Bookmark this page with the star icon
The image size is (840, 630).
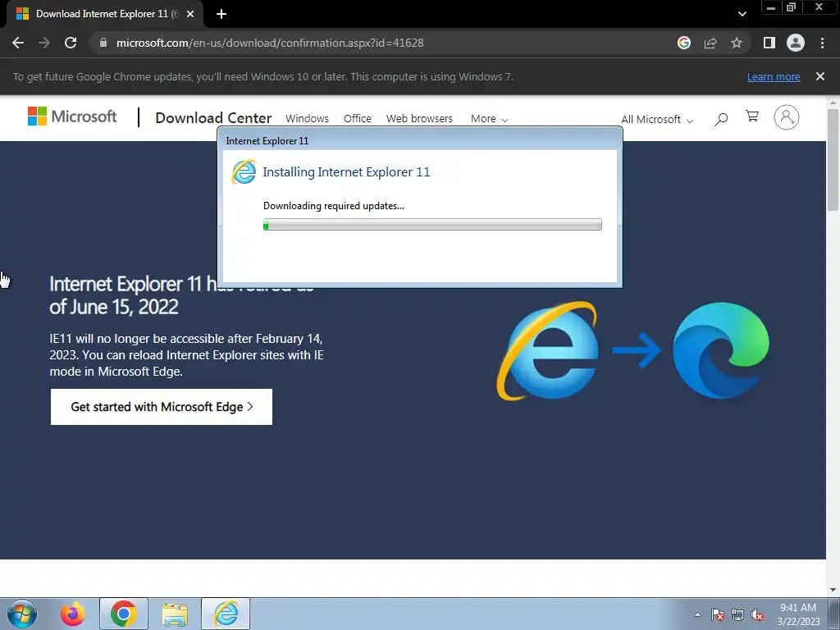[737, 43]
